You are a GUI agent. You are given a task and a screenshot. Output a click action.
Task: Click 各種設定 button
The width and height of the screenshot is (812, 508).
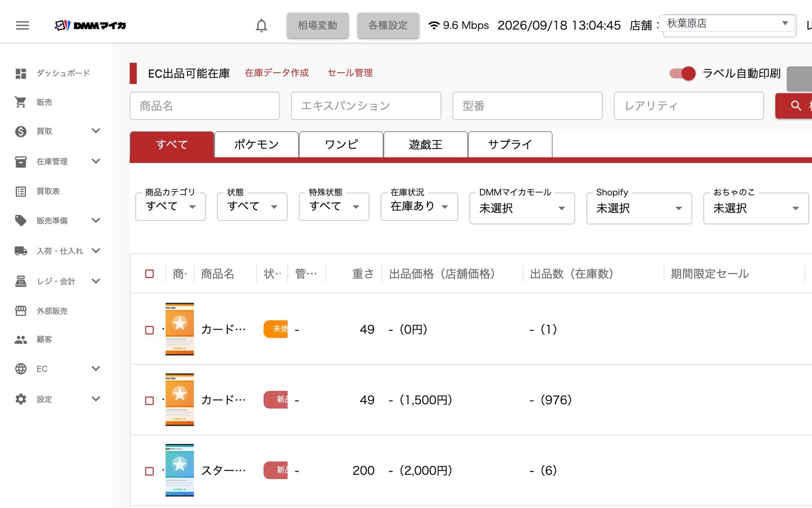[x=388, y=25]
